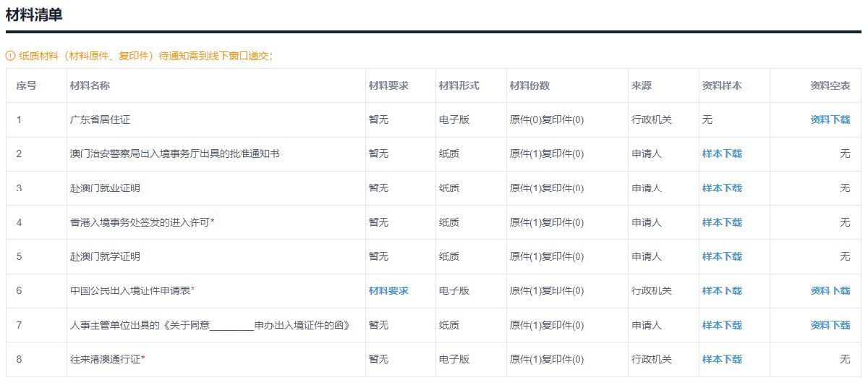The image size is (868, 383).
Task: Click 电子版 in the 往来港澳通行证 row
Action: [454, 359]
